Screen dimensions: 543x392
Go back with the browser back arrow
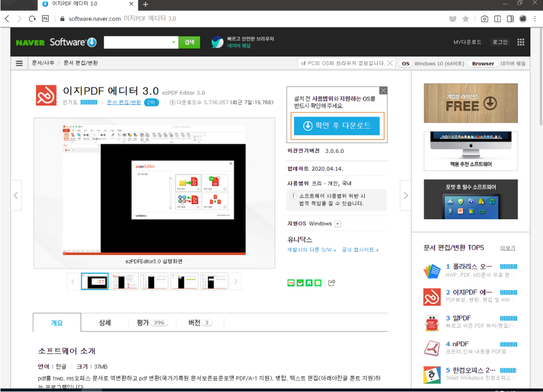click(7, 19)
